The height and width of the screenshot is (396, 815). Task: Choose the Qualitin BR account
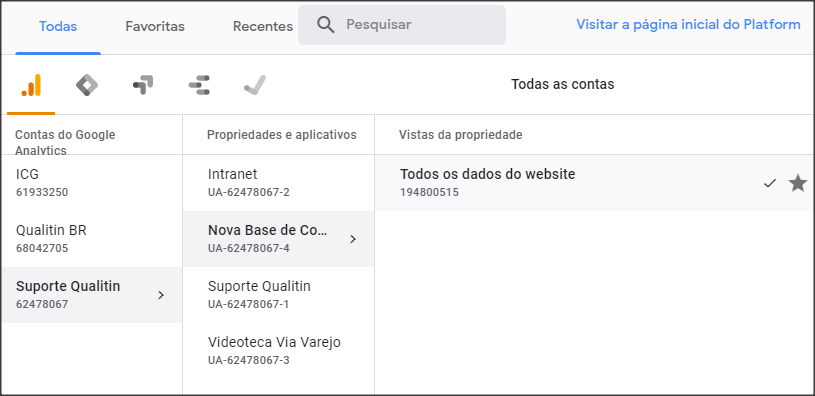click(x=91, y=239)
